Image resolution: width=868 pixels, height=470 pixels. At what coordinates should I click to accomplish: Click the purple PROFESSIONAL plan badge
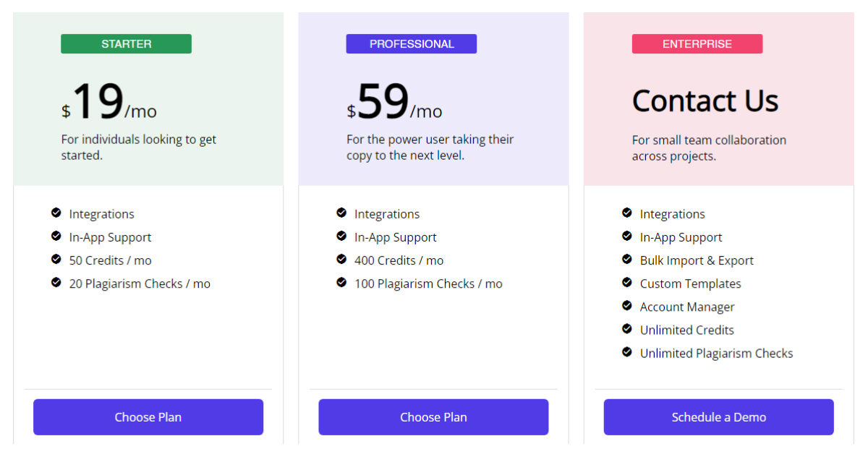(x=411, y=44)
